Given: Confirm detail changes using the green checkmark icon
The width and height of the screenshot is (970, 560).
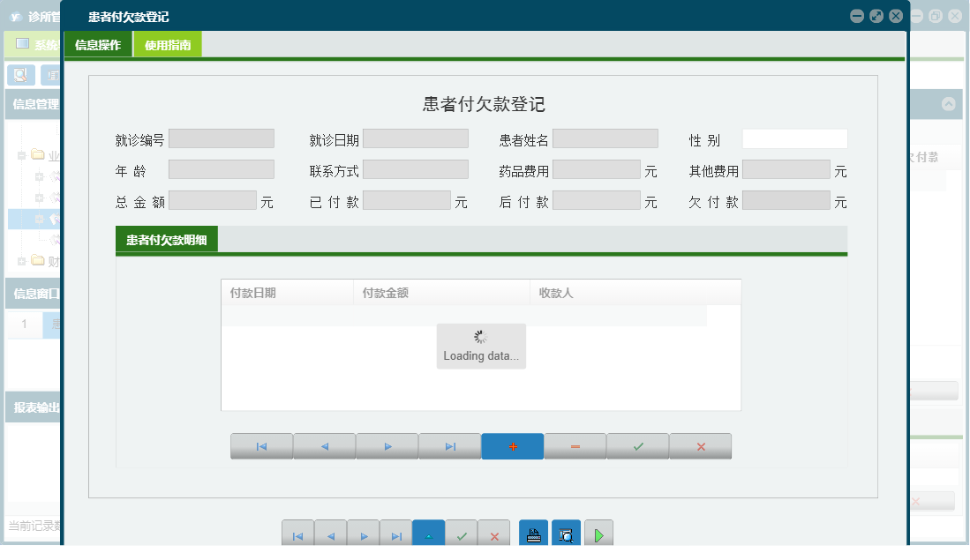Looking at the screenshot, I should [637, 446].
